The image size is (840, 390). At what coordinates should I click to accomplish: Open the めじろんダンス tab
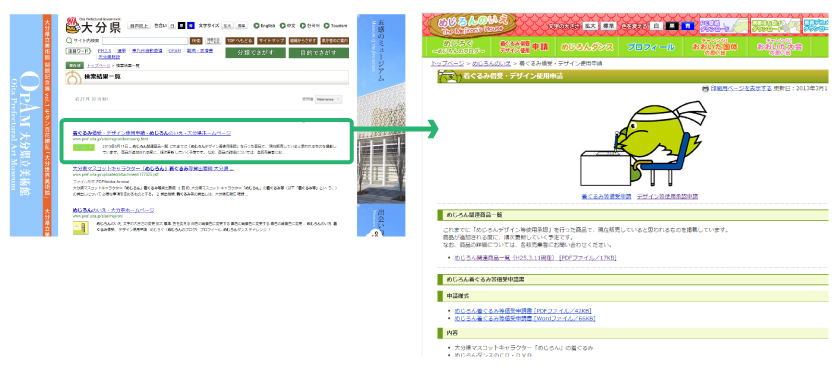click(587, 47)
